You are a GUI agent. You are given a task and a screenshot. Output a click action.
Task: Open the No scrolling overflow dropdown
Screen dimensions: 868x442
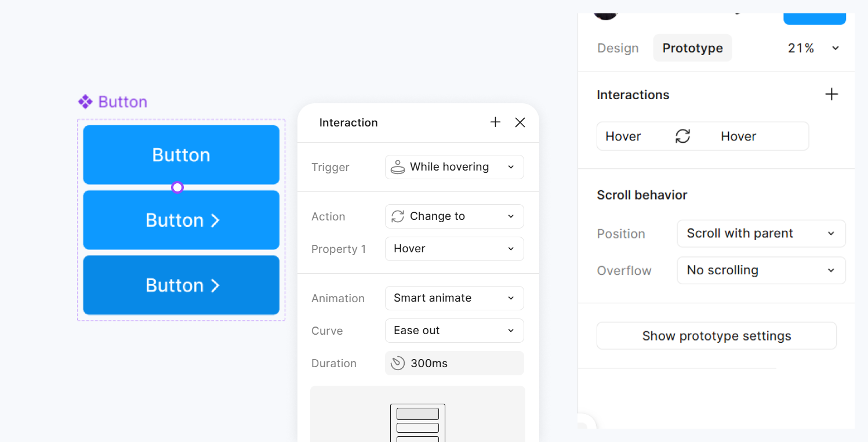click(761, 270)
